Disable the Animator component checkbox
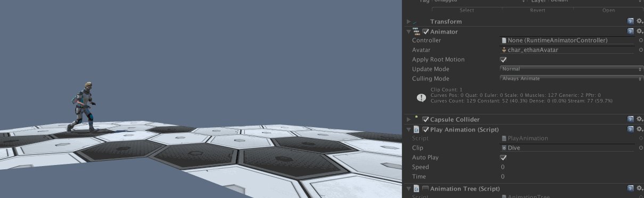The width and height of the screenshot is (644, 198). pos(426,31)
